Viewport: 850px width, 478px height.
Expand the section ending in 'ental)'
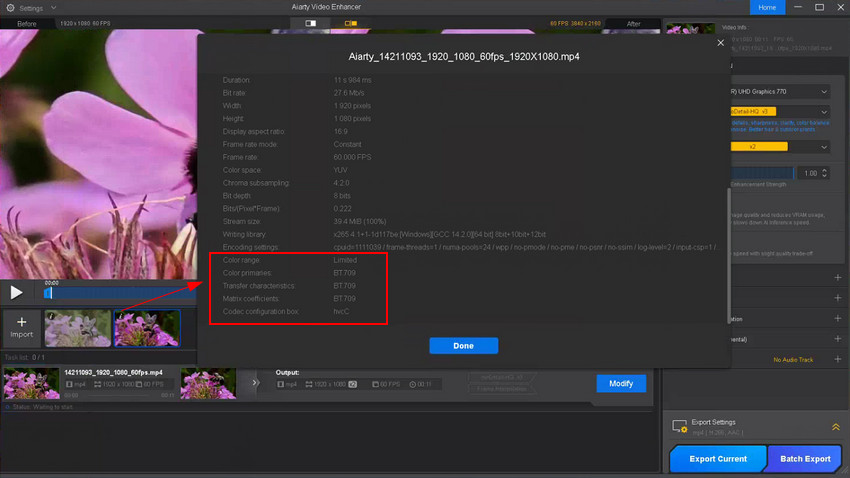point(838,339)
